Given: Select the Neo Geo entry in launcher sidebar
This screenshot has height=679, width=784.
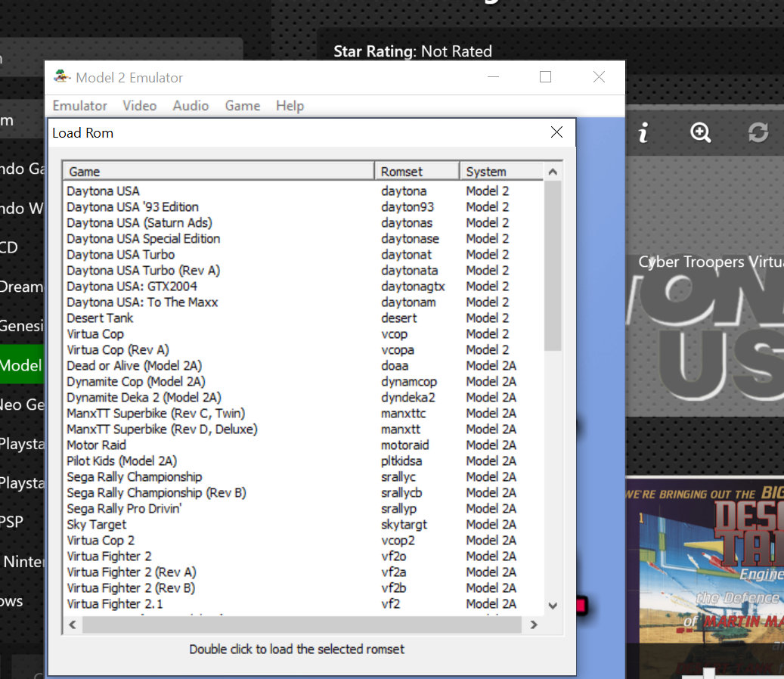Looking at the screenshot, I should coord(22,404).
